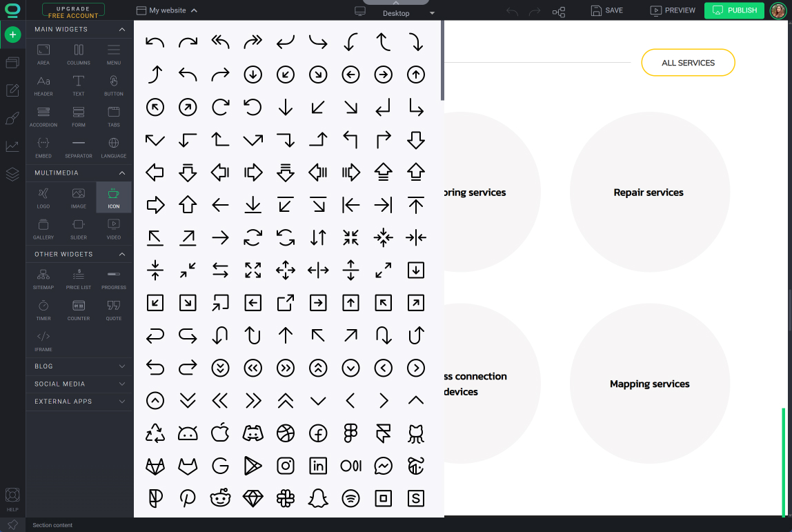Open the layers sidebar icon
Viewport: 792px width, 532px height.
point(12,175)
